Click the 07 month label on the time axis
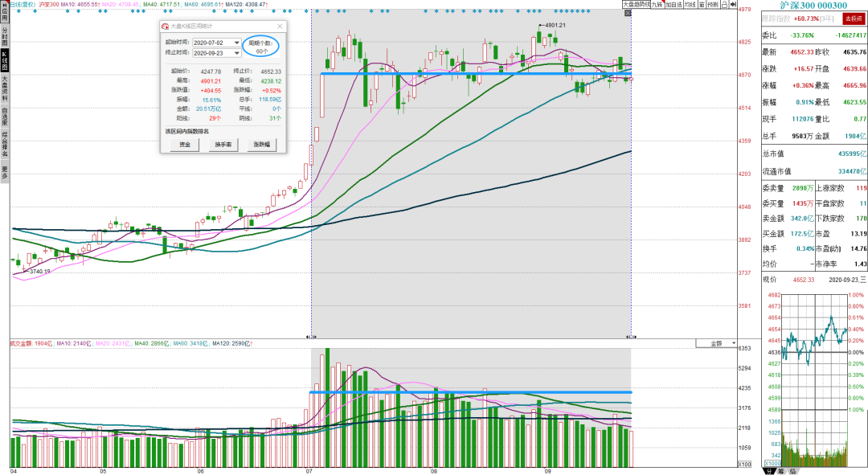The width and height of the screenshot is (868, 475). pos(309,472)
